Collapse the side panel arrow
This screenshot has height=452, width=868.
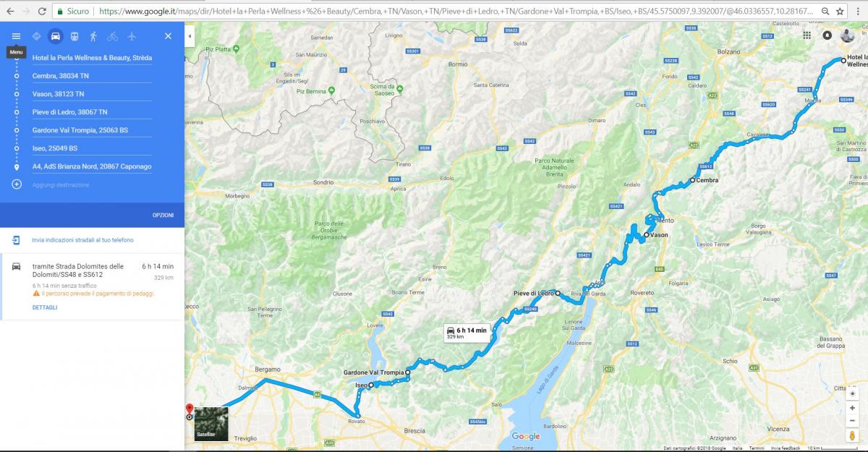click(x=189, y=36)
